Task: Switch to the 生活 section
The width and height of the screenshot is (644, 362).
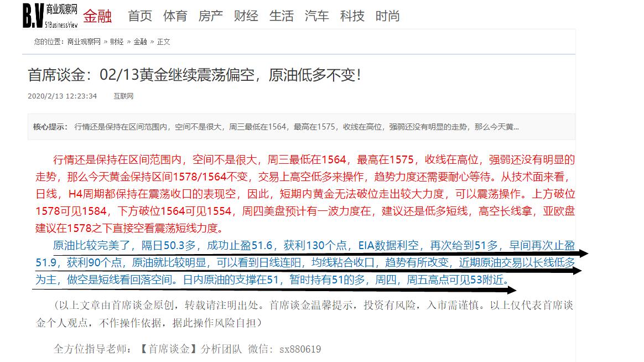Action: [x=282, y=16]
